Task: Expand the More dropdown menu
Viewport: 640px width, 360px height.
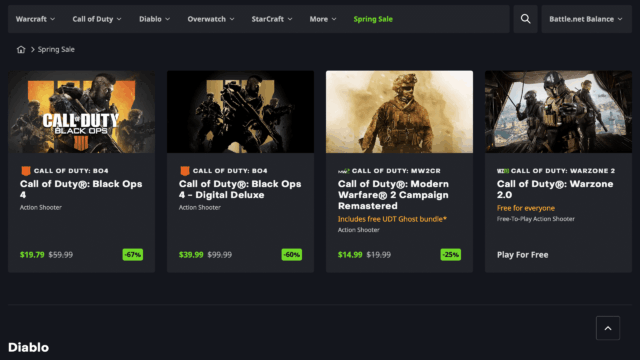Action: 323,19
